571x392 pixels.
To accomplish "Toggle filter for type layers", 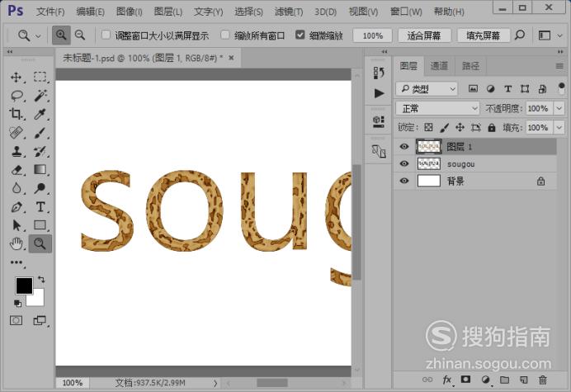I will coord(507,88).
